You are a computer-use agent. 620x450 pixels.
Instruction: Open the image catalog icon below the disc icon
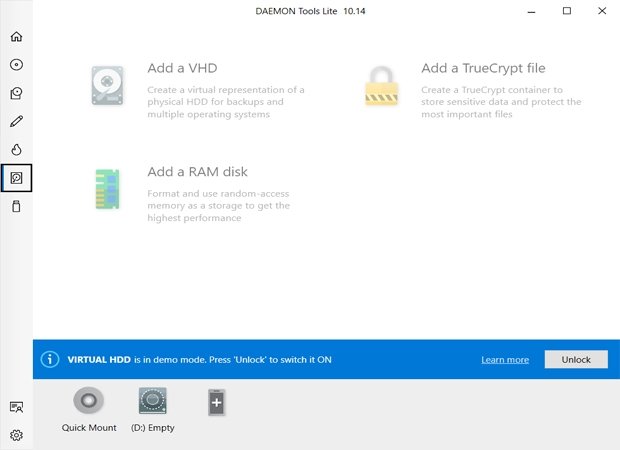[x=16, y=93]
